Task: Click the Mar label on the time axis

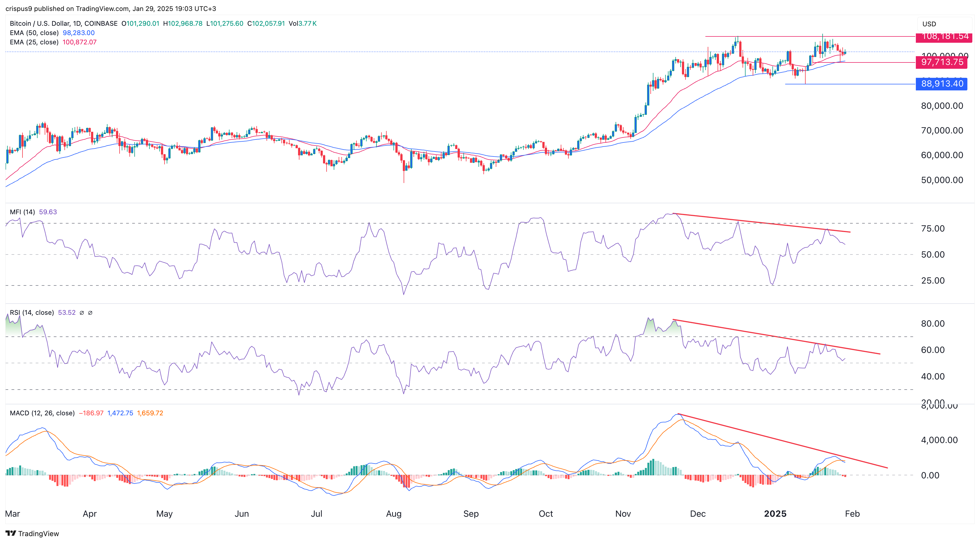Action: (x=13, y=514)
